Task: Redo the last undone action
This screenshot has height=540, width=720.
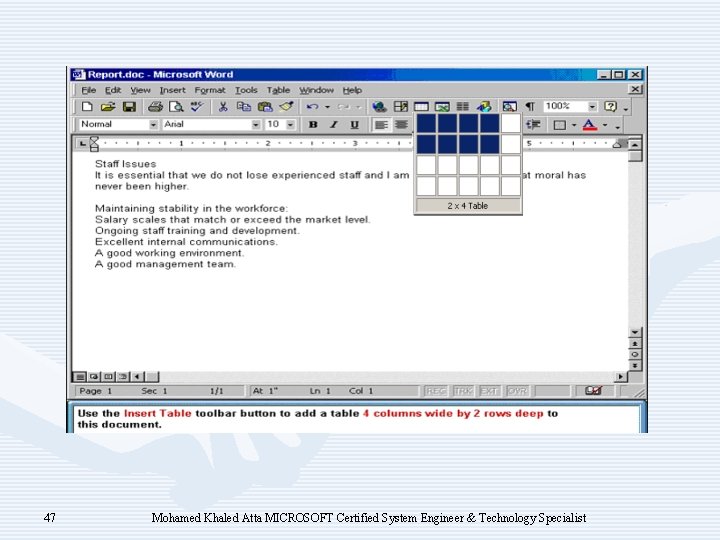Action: click(343, 107)
